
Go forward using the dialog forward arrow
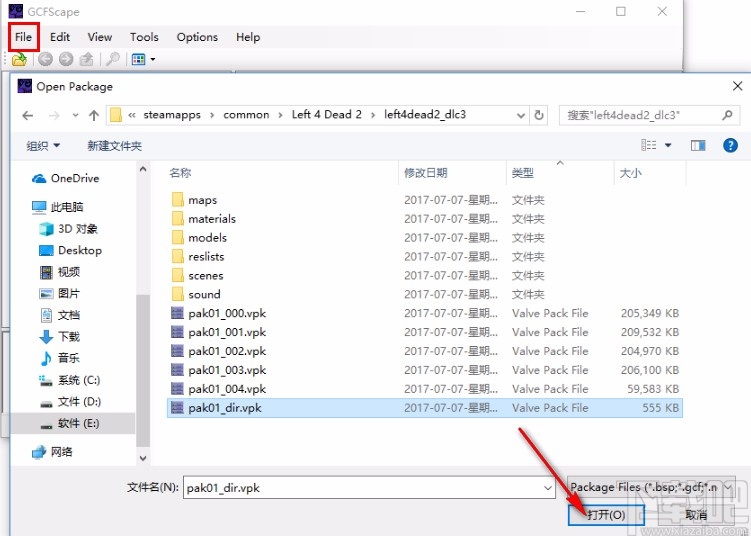click(x=54, y=115)
